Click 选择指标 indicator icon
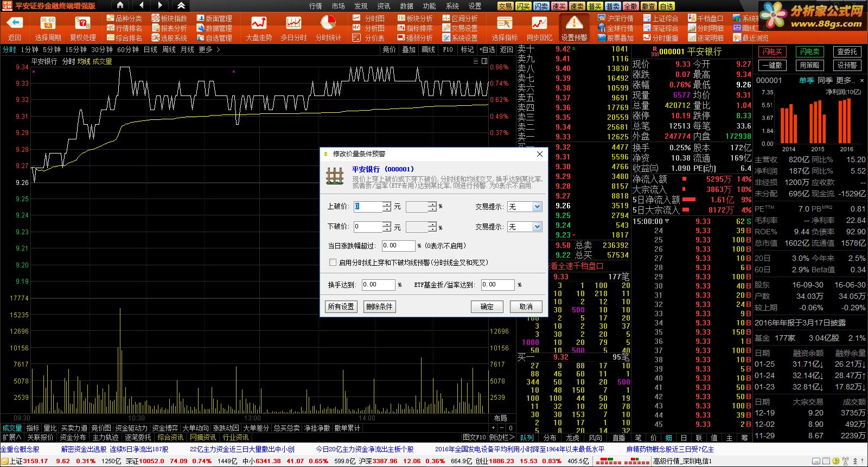 click(505, 23)
